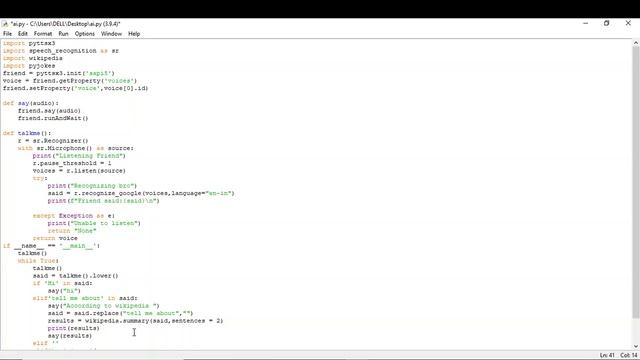Click the print("Unable to listen") line

click(x=94, y=223)
